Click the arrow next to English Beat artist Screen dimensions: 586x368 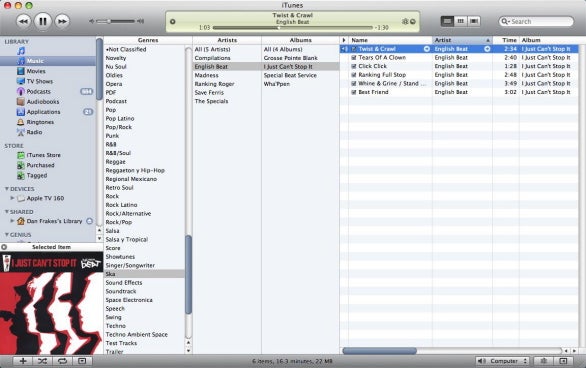tap(487, 49)
